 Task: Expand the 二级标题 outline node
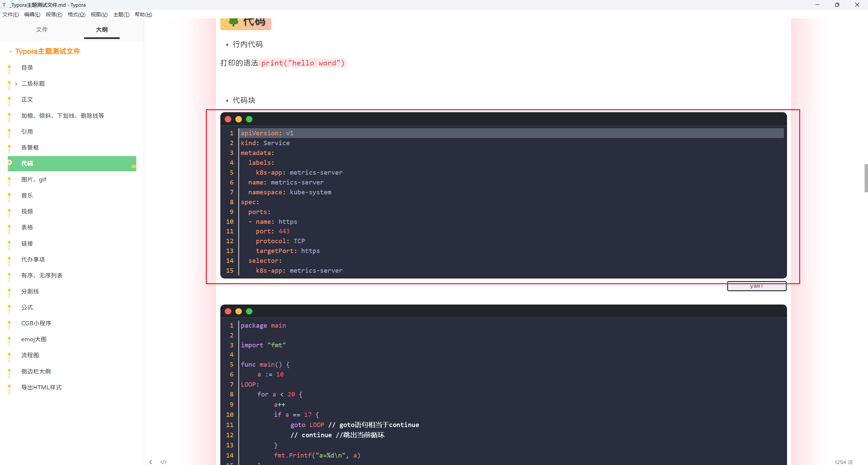[16, 84]
